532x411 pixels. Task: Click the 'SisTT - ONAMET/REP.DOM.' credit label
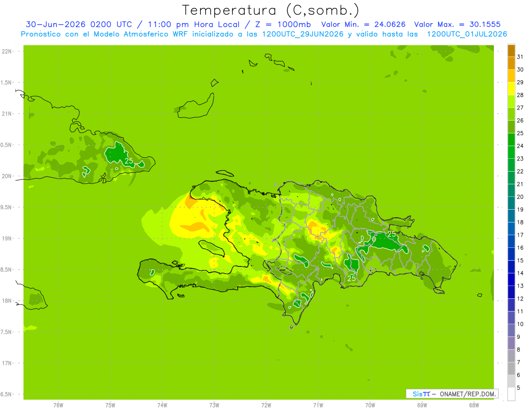(x=452, y=394)
